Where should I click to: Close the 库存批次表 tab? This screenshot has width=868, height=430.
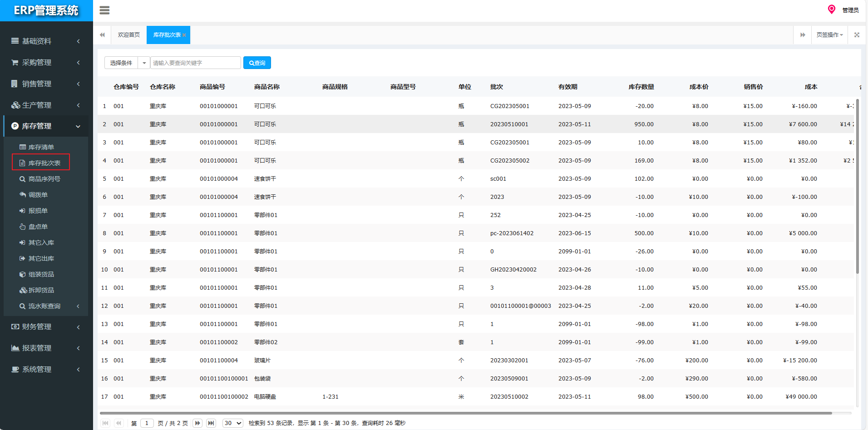pyautogui.click(x=184, y=35)
